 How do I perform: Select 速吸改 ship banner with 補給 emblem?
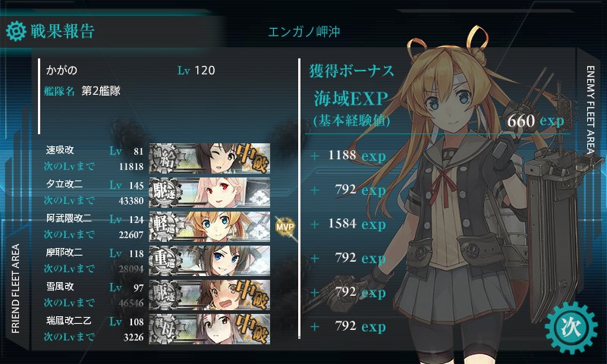click(209, 158)
